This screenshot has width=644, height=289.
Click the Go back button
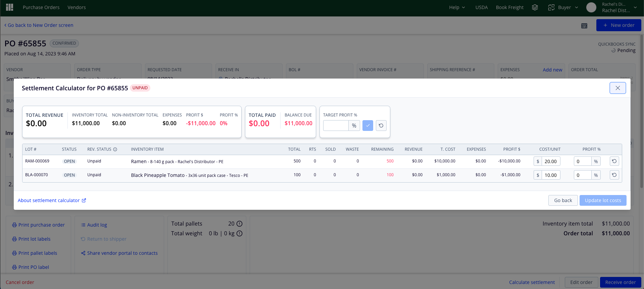tap(563, 200)
